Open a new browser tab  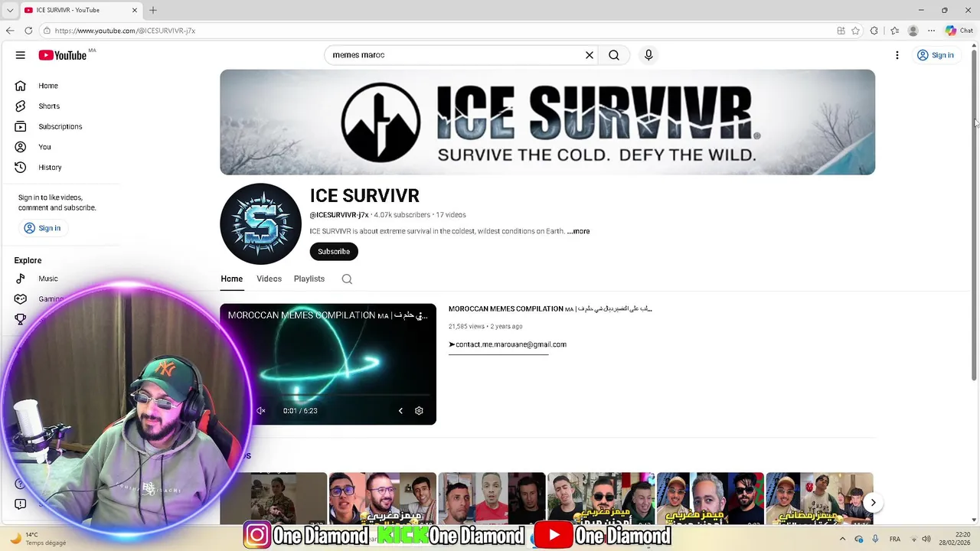(x=153, y=10)
